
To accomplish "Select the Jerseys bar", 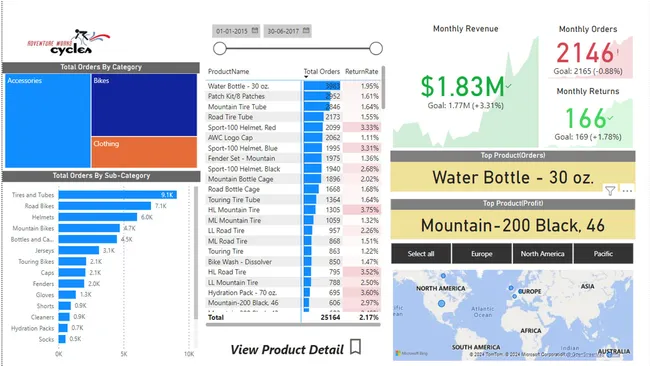I will (79, 250).
